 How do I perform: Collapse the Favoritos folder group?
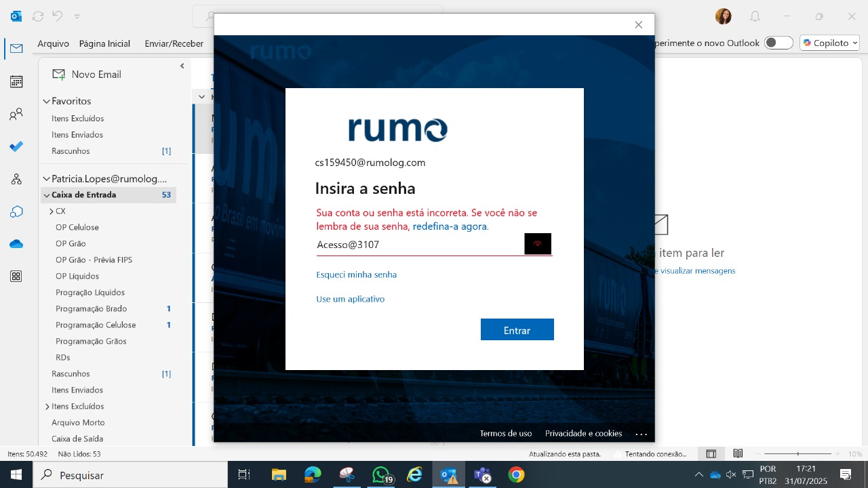47,101
